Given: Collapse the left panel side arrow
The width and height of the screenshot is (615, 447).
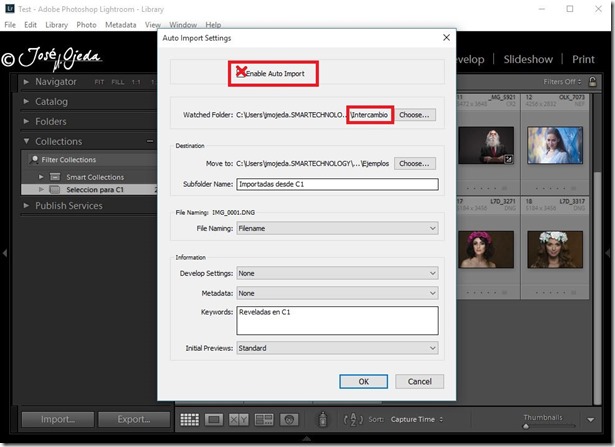Looking at the screenshot, I should click(x=5, y=253).
